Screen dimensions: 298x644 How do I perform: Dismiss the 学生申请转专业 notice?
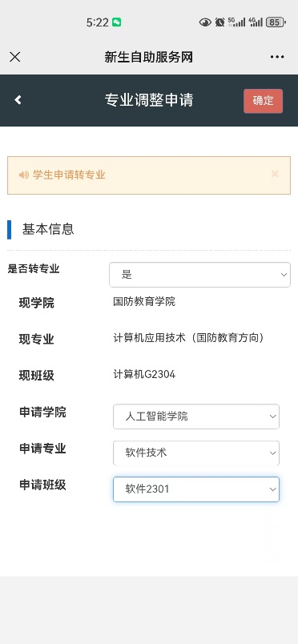pos(275,174)
